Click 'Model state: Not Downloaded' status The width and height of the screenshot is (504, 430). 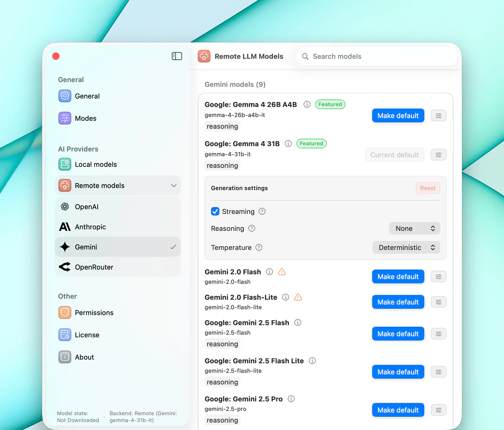(x=78, y=416)
